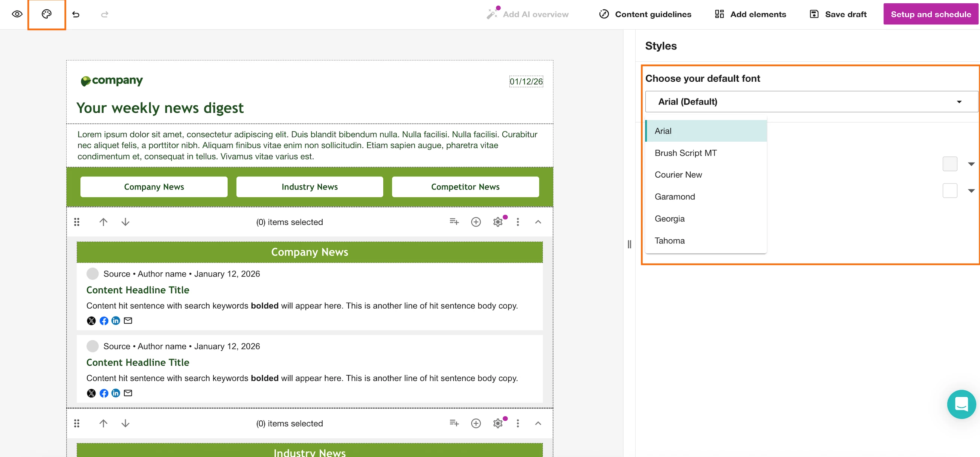The image size is (980, 457).
Task: Select Georgia from the font list
Action: coord(670,219)
